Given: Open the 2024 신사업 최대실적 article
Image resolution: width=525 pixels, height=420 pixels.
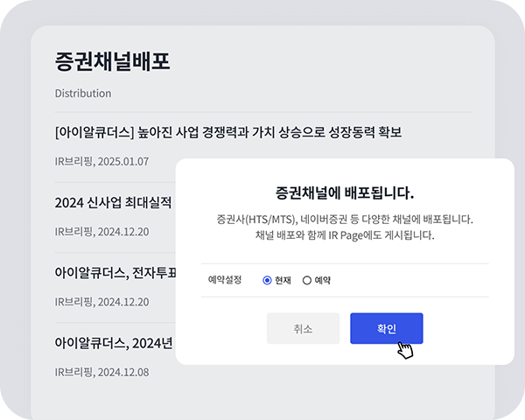Looking at the screenshot, I should coord(114,202).
